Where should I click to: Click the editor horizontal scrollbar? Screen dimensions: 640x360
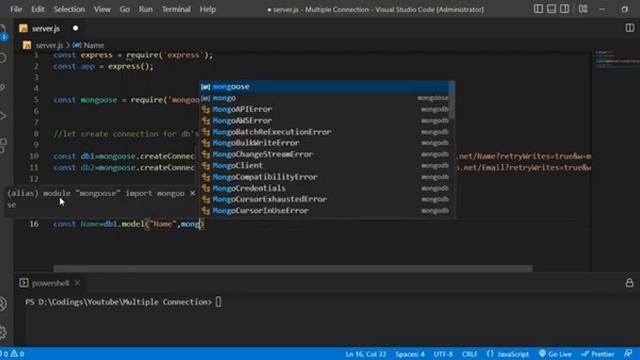click(x=293, y=268)
